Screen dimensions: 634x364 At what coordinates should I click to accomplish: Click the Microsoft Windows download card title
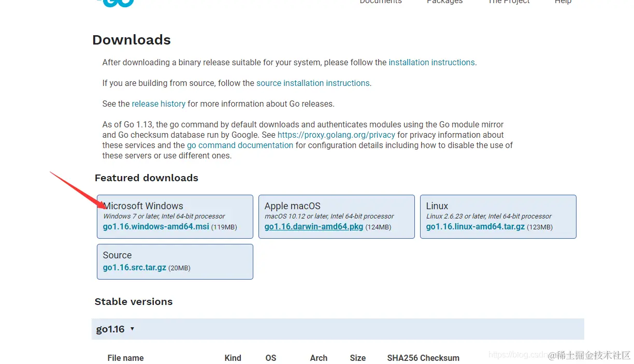click(143, 206)
